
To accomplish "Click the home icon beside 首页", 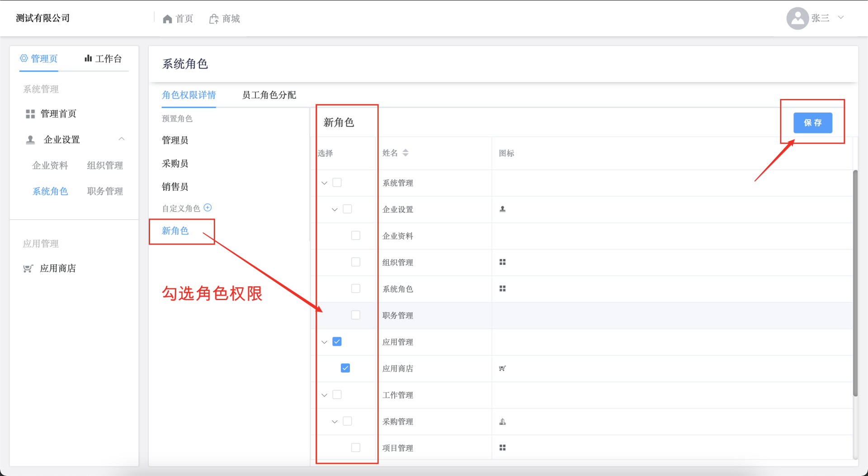I will pos(167,19).
